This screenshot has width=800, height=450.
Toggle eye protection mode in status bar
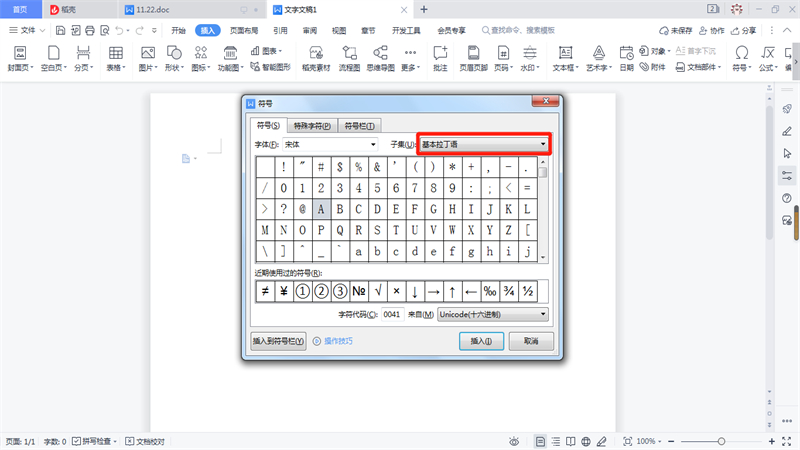point(513,441)
